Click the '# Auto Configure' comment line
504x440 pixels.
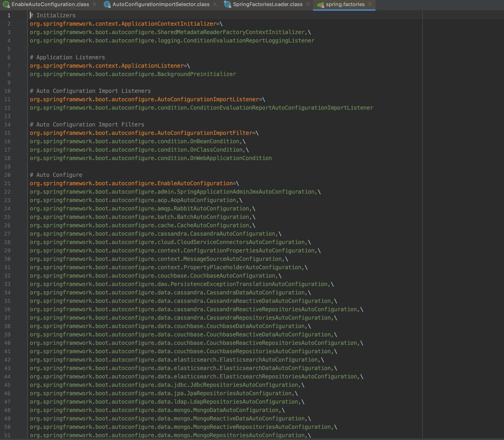tap(56, 175)
